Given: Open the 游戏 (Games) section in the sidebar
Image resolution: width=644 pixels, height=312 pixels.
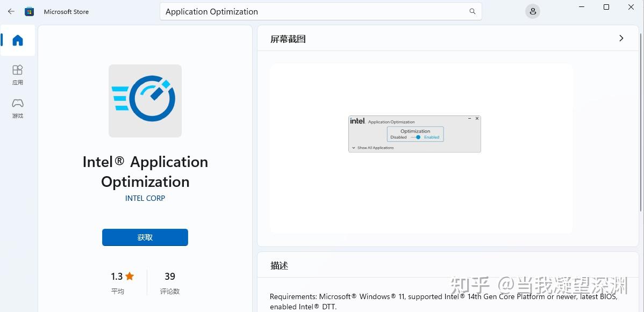Looking at the screenshot, I should click(17, 108).
